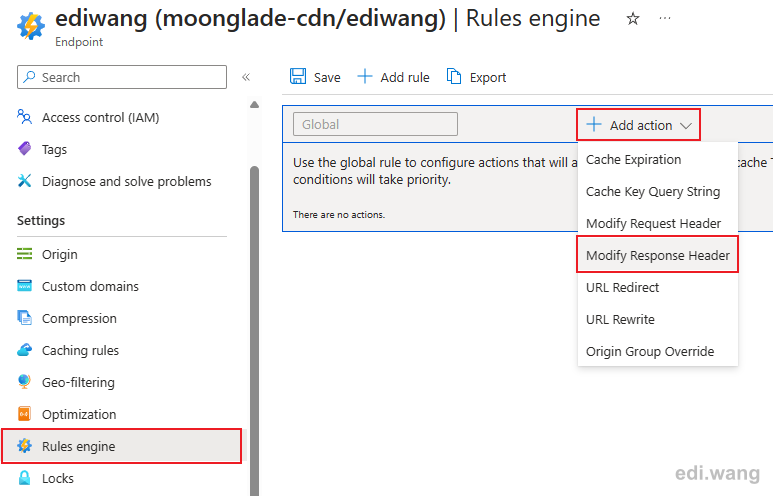Click the sidebar vertical scrollbar

pos(254,330)
